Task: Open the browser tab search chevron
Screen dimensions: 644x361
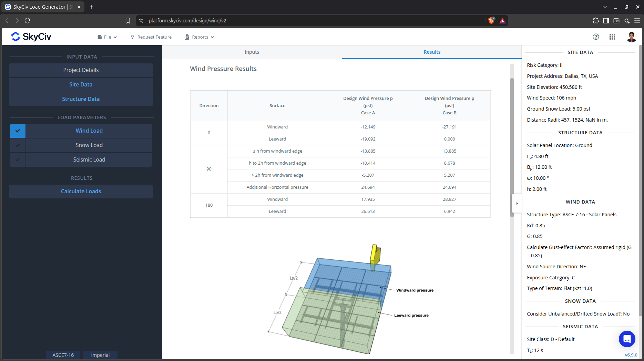Action: click(x=605, y=7)
